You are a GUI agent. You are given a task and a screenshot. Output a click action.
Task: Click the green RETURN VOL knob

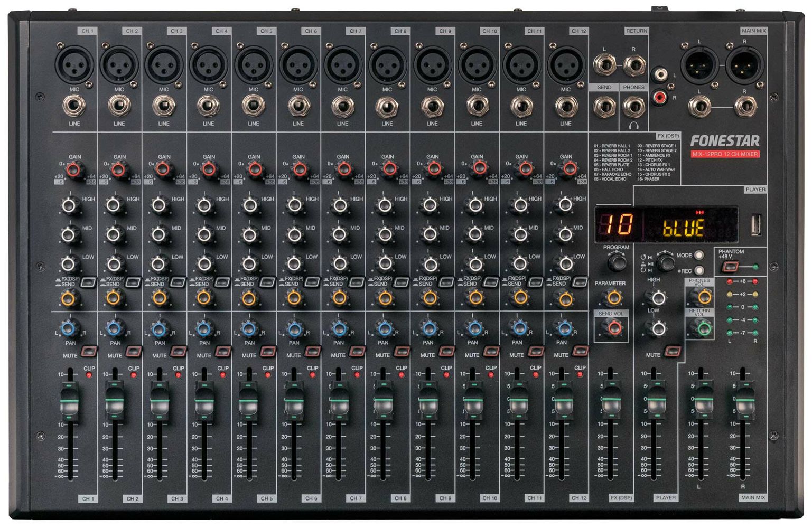click(x=703, y=329)
